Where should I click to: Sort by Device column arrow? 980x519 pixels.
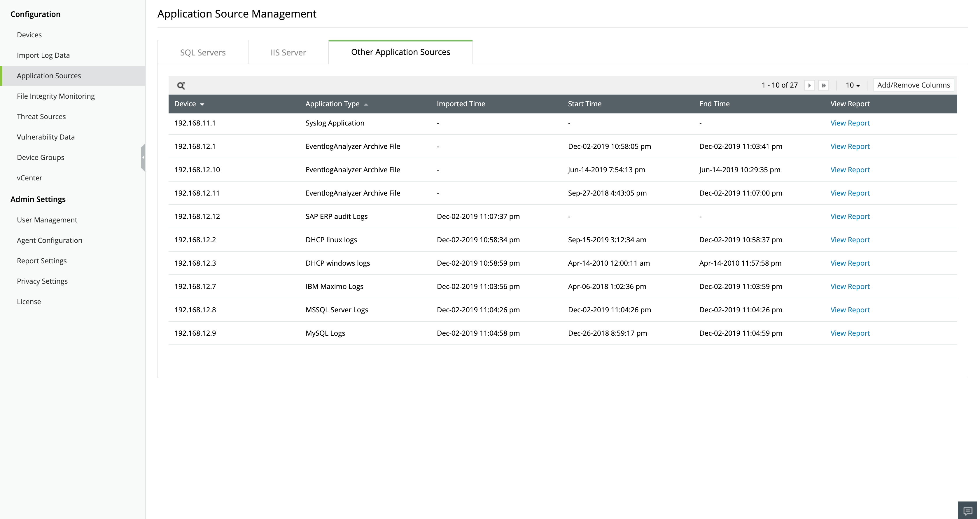202,104
